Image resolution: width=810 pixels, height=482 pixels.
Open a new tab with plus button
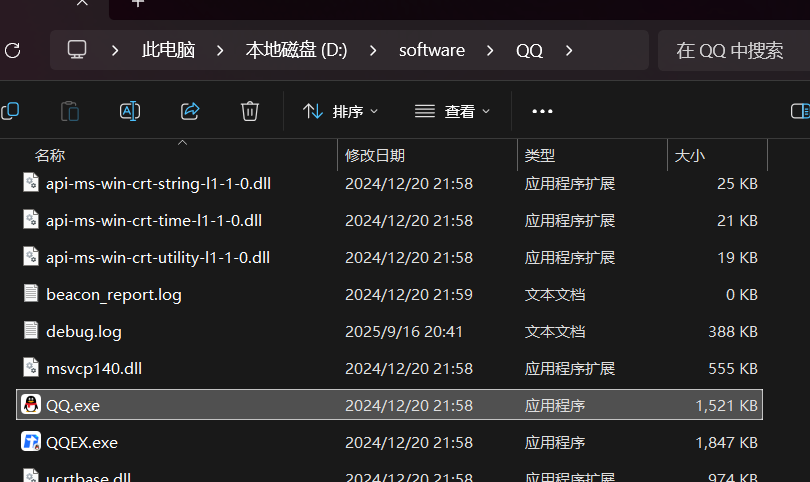point(137,3)
